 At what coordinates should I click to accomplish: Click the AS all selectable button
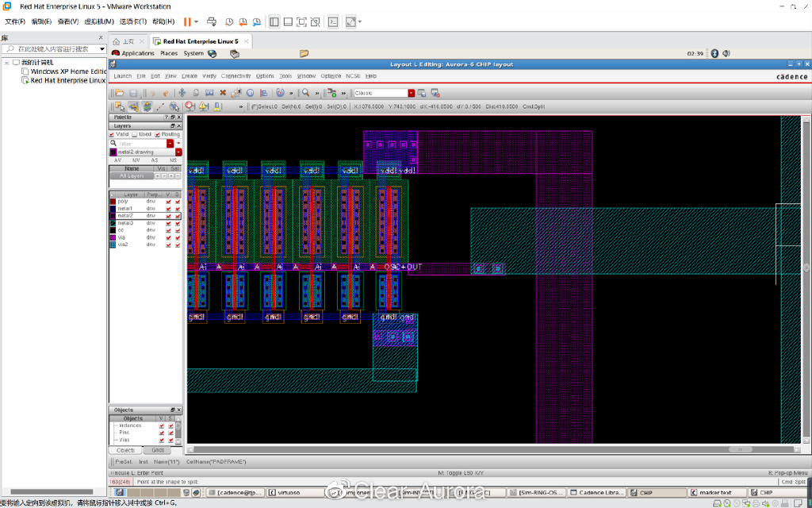pos(155,160)
